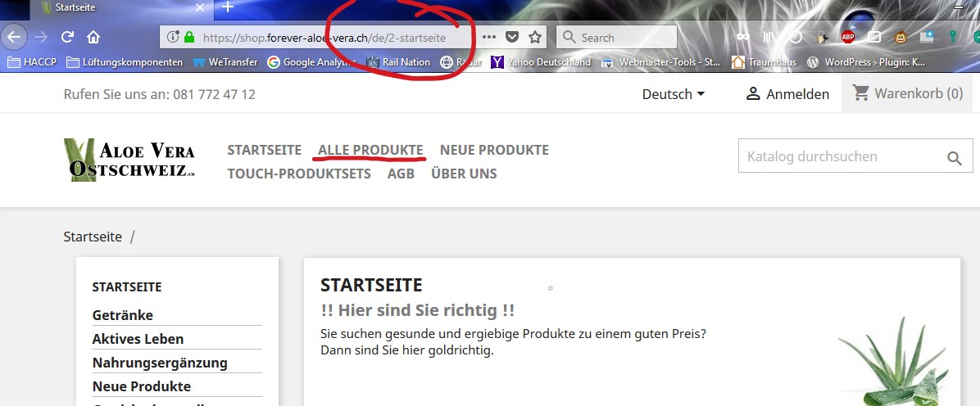The height and width of the screenshot is (406, 980).
Task: Open Nahrungsergänzung category in sidebar
Action: [x=160, y=363]
